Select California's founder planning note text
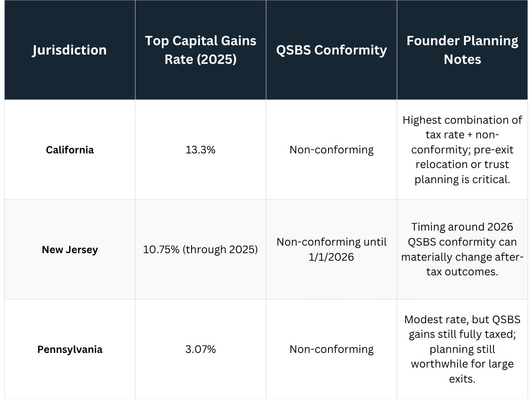 tap(462, 150)
